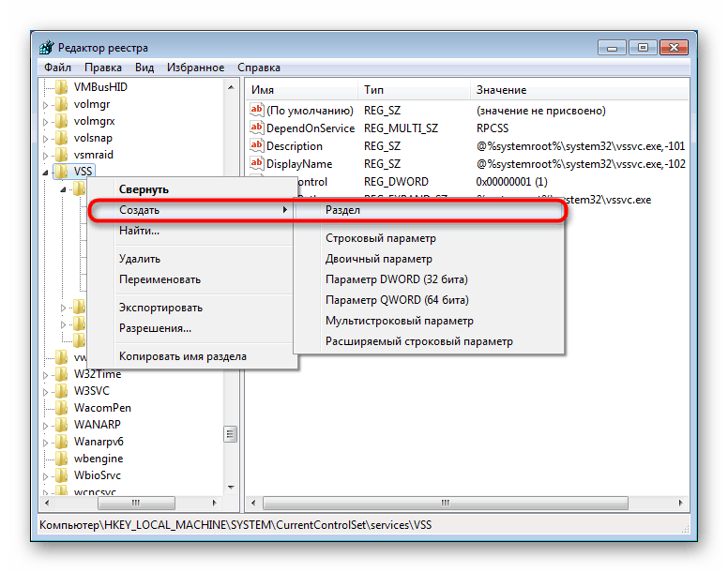Click the values pane scroll right arrow
Image resolution: width=728 pixels, height=572 pixels.
(681, 503)
